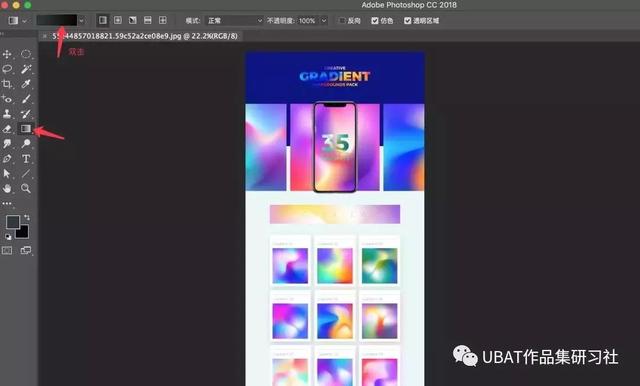Click the gradient preview swatch to edit

(x=57, y=20)
